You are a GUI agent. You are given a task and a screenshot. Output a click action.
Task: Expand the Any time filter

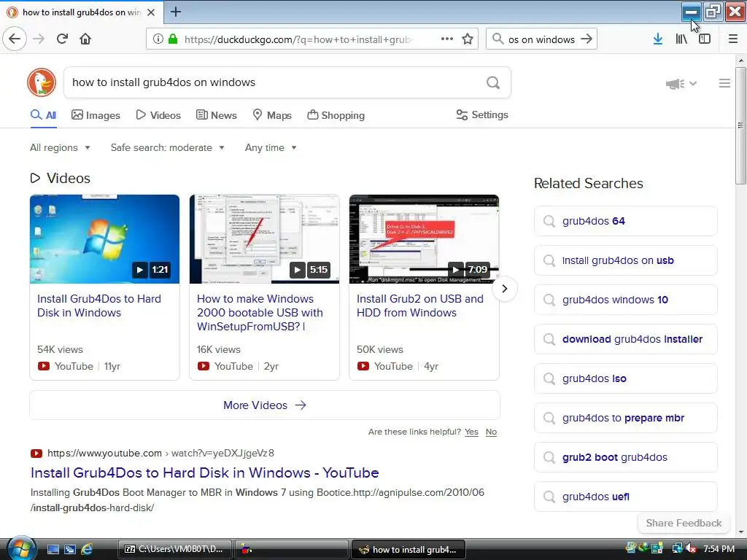[271, 147]
